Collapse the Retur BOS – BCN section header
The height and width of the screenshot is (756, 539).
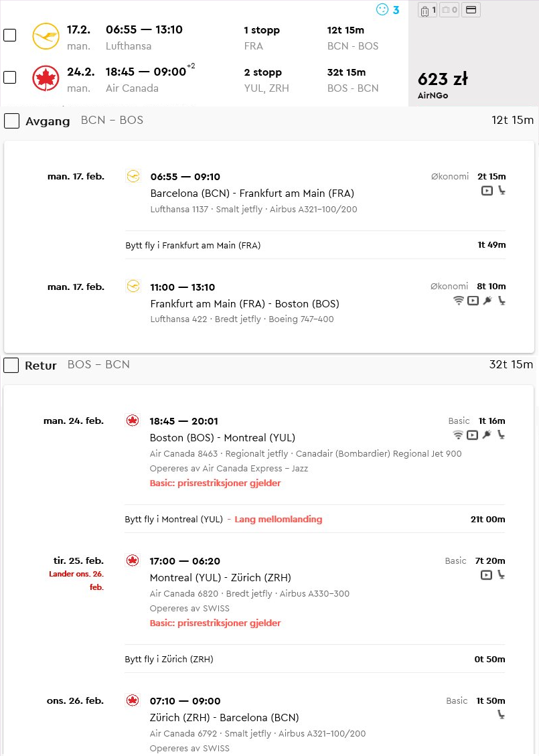(x=269, y=365)
